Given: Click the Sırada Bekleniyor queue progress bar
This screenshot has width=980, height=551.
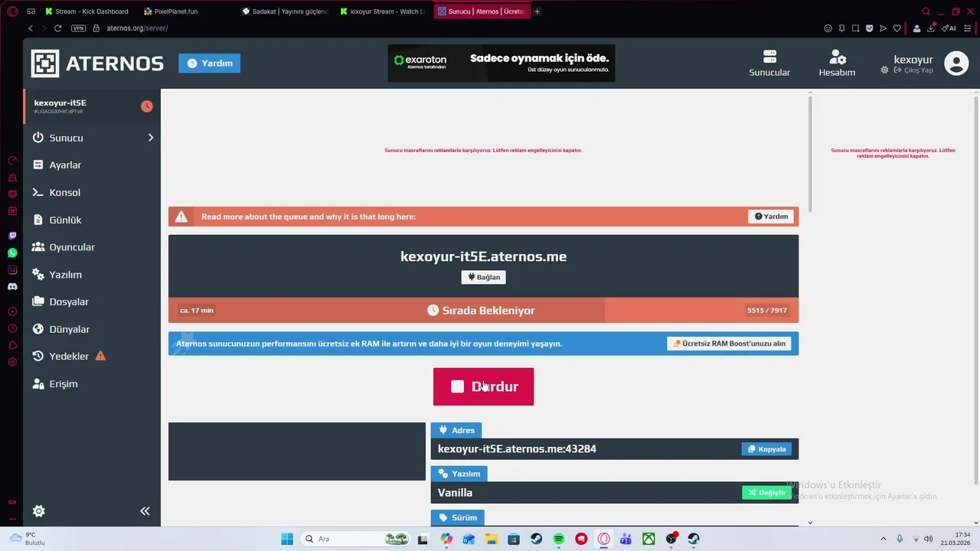Looking at the screenshot, I should click(x=483, y=311).
